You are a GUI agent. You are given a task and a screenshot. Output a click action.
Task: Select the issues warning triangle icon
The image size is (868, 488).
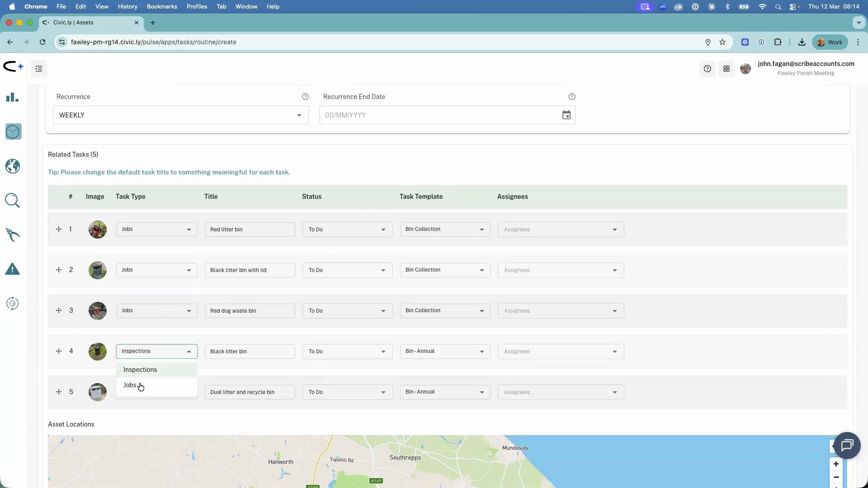pyautogui.click(x=12, y=269)
